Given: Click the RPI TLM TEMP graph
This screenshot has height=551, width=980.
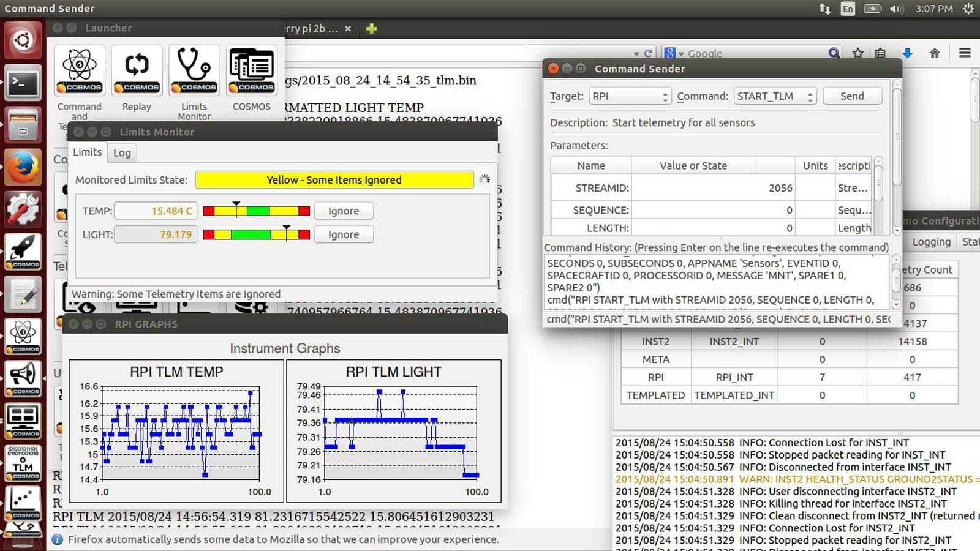Looking at the screenshot, I should (x=177, y=431).
